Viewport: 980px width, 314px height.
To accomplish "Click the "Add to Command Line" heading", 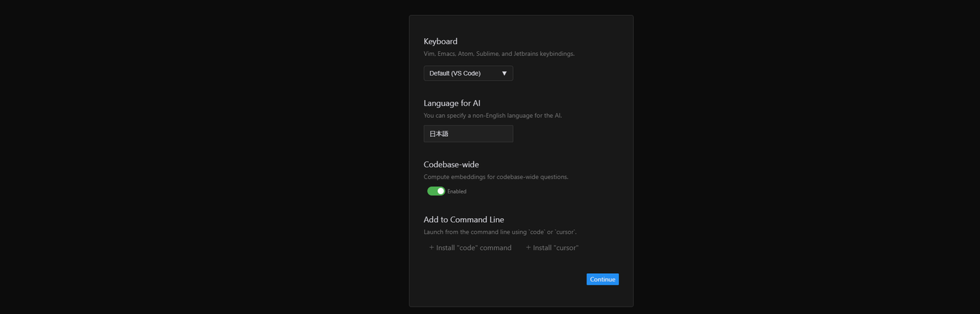I will pos(463,220).
